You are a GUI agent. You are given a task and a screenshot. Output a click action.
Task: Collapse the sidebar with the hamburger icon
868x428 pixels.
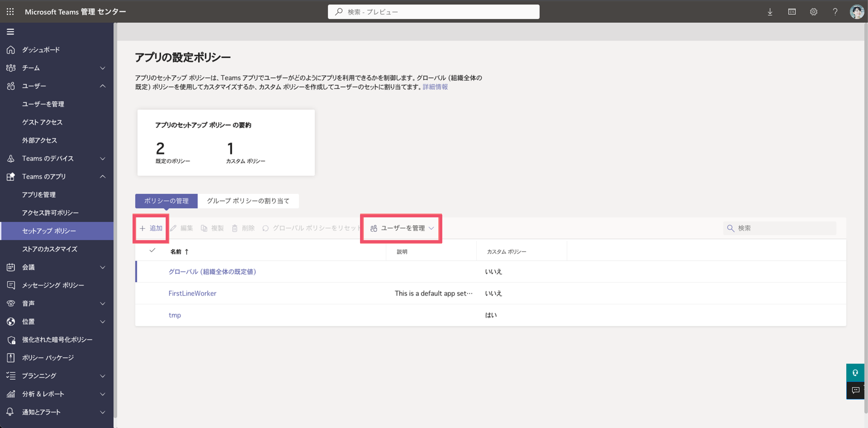10,32
